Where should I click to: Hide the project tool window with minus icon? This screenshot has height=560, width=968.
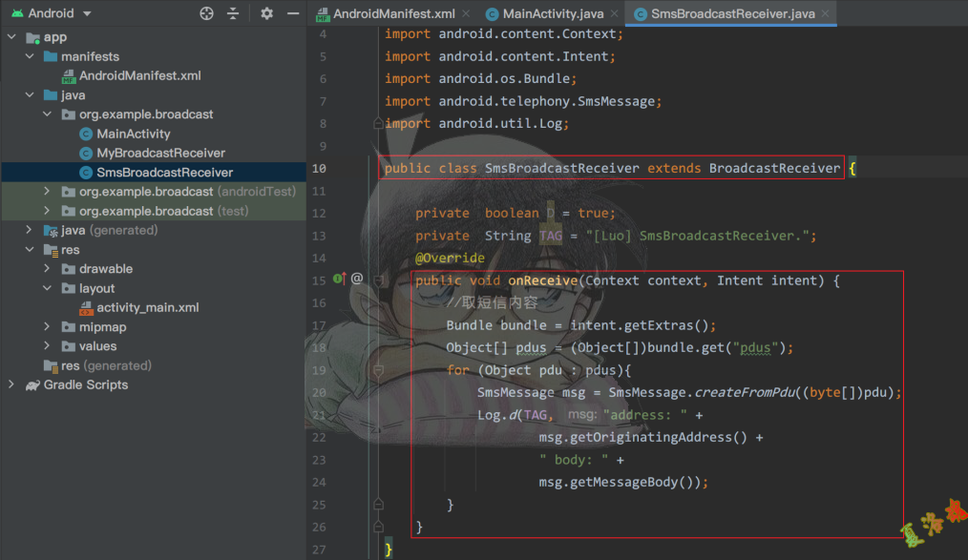(x=293, y=13)
